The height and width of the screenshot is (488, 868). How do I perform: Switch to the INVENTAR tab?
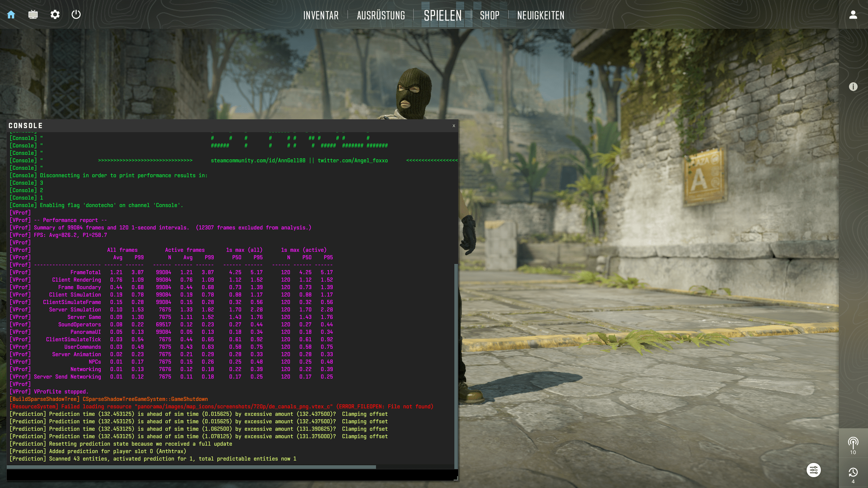[x=321, y=16]
